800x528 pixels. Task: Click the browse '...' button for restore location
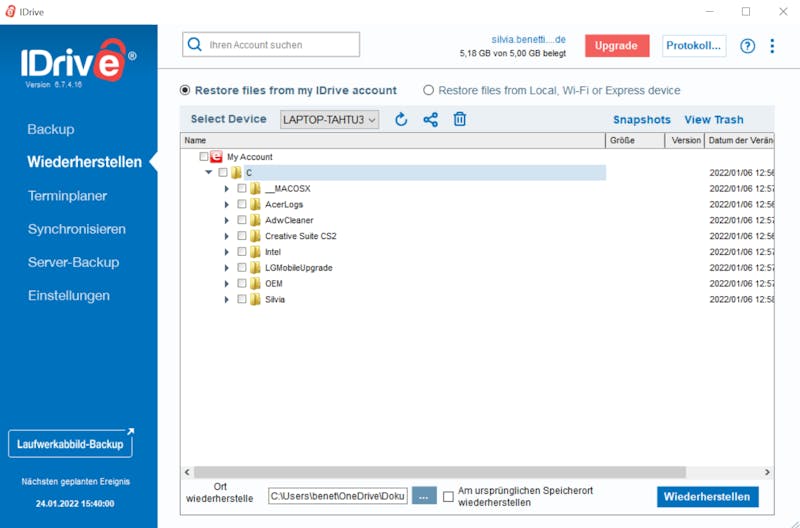tap(424, 496)
